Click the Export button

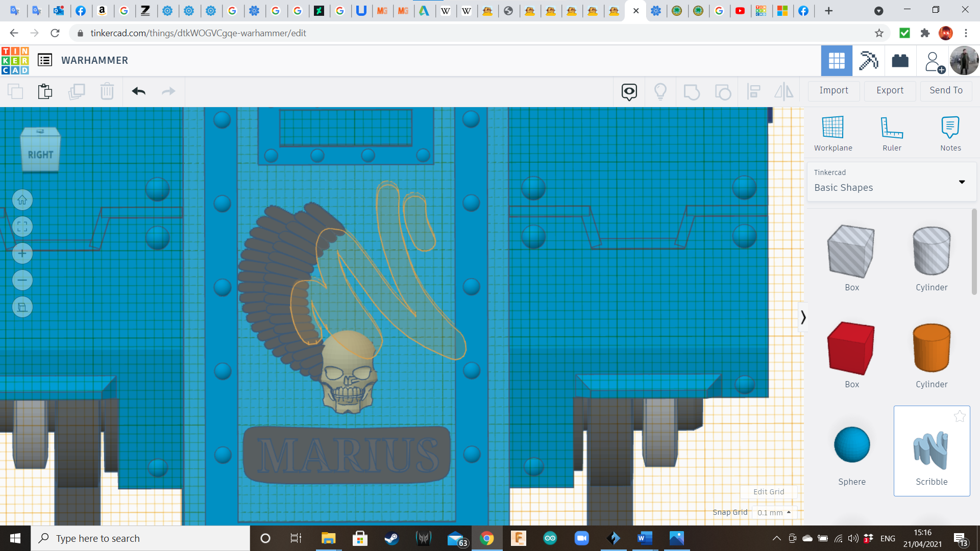click(x=890, y=90)
